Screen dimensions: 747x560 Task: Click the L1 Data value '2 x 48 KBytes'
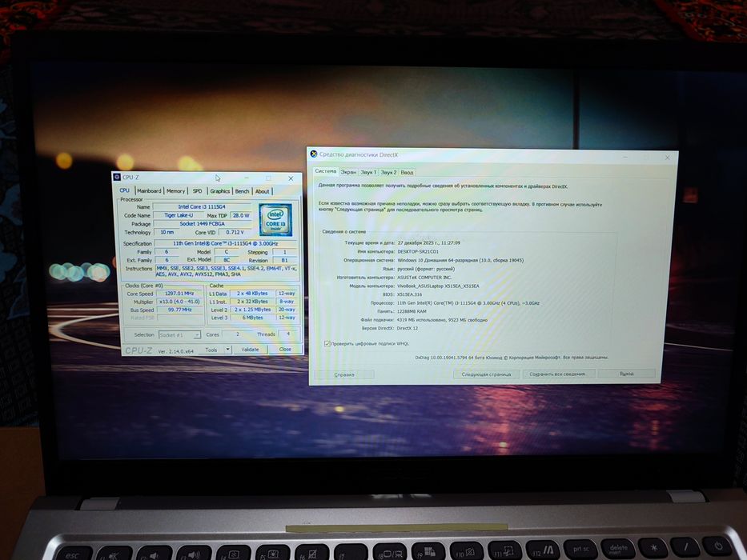tap(252, 294)
